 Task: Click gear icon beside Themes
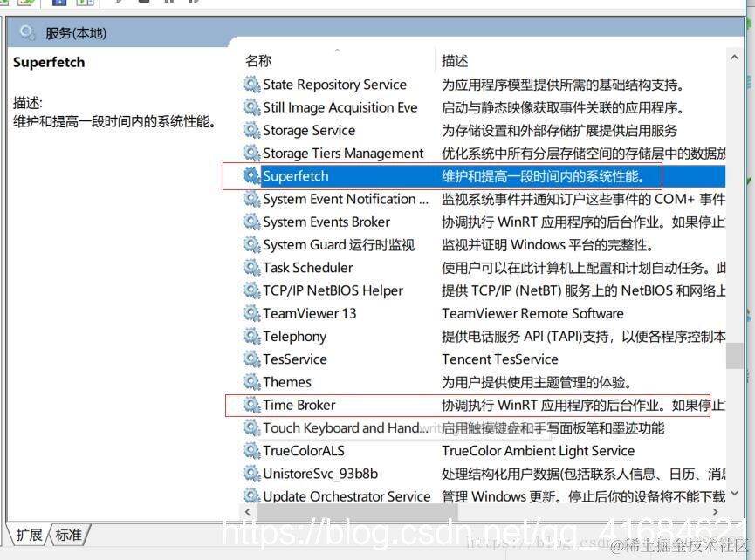click(x=251, y=382)
